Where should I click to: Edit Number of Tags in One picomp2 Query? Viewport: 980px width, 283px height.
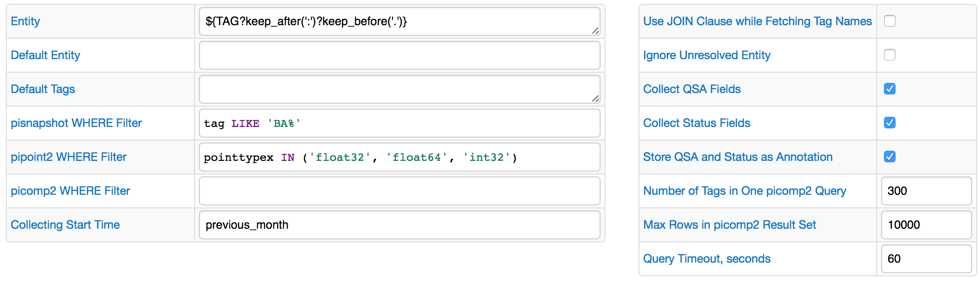(926, 191)
